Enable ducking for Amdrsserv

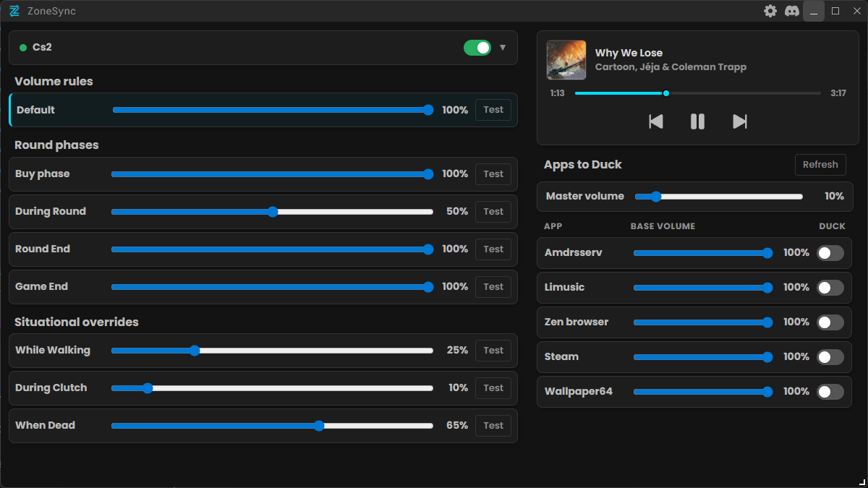(x=830, y=252)
